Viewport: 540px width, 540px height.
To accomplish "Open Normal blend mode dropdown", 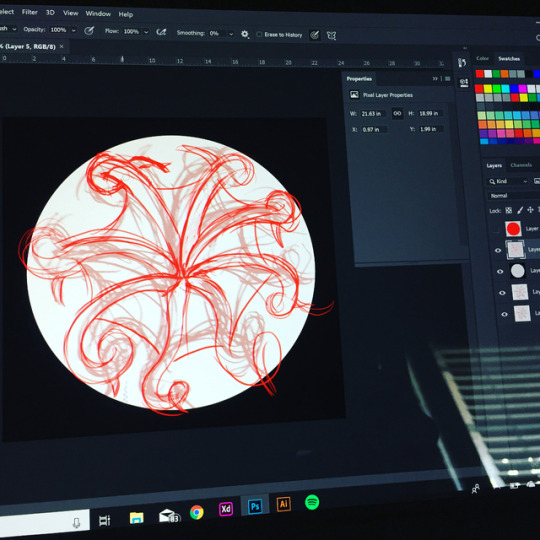I will click(514, 196).
